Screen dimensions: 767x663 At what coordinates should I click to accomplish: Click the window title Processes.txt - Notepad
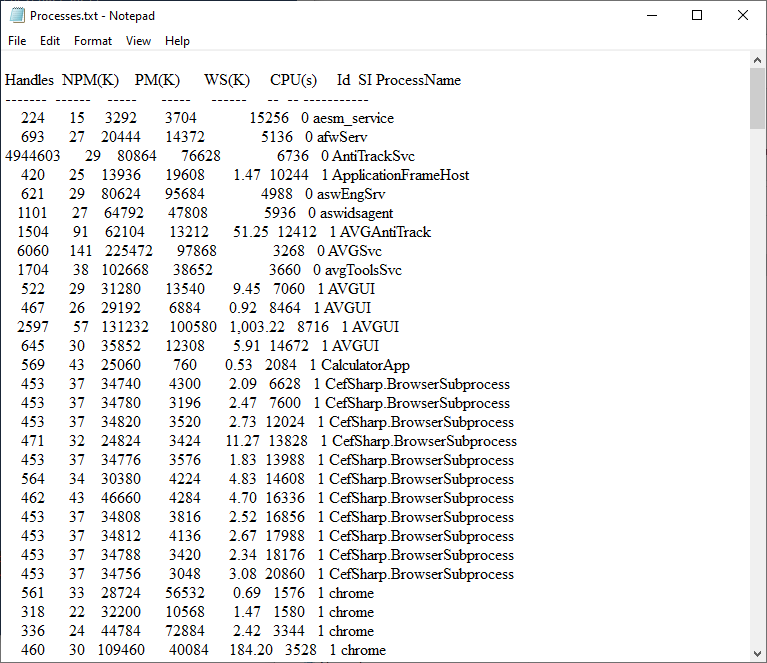(92, 16)
